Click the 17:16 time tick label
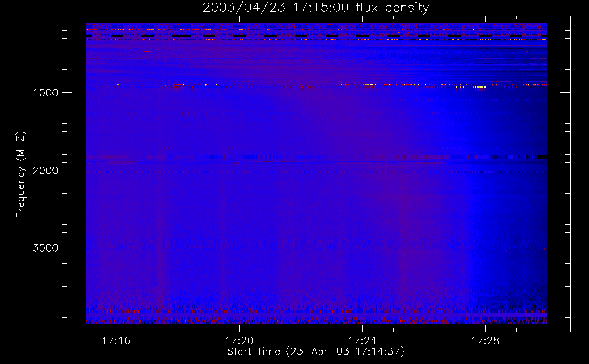This screenshot has width=589, height=364. click(x=116, y=341)
